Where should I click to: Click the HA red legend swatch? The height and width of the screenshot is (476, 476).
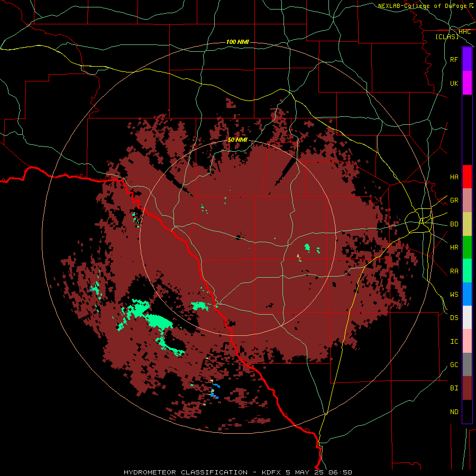click(467, 177)
